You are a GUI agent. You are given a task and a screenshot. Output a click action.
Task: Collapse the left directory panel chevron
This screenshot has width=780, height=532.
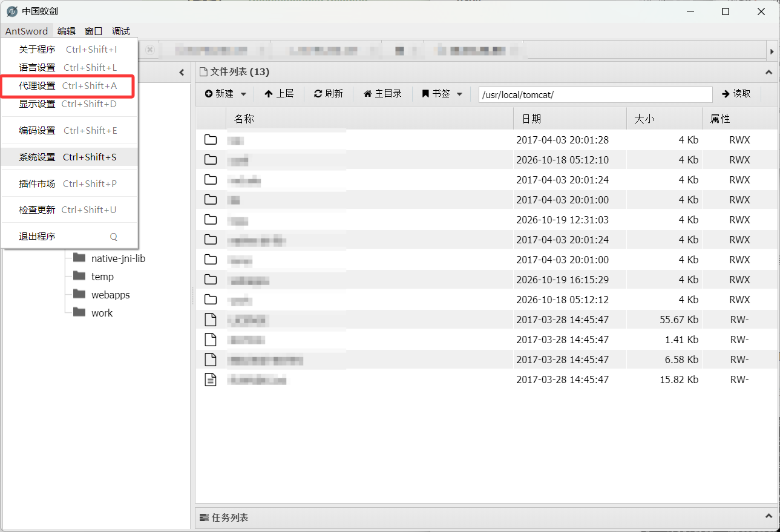[182, 73]
